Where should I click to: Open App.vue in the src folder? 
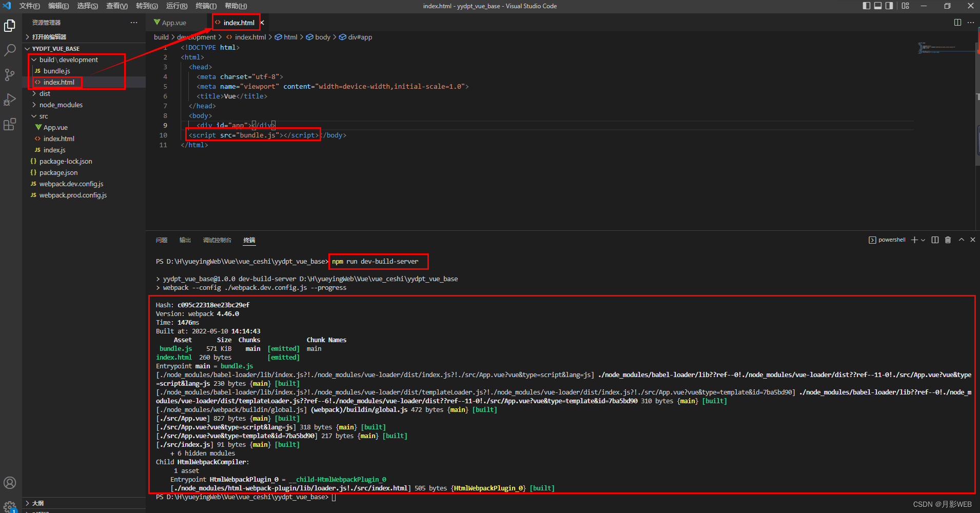(84, 127)
